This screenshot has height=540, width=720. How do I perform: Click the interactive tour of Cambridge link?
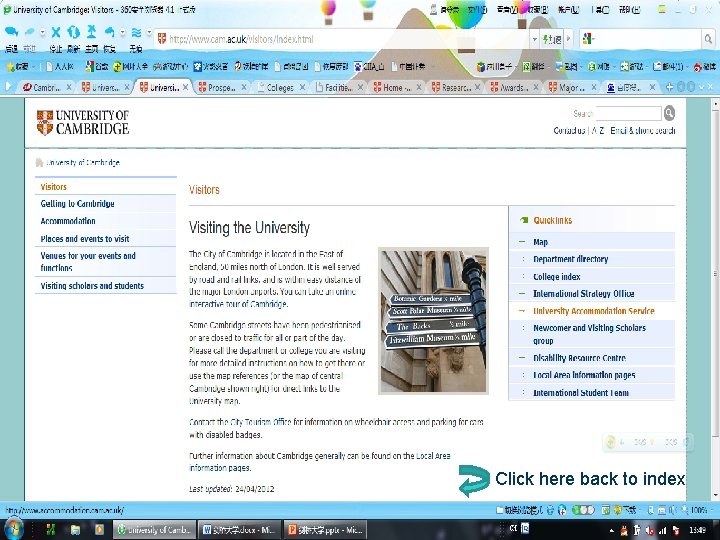[238, 304]
